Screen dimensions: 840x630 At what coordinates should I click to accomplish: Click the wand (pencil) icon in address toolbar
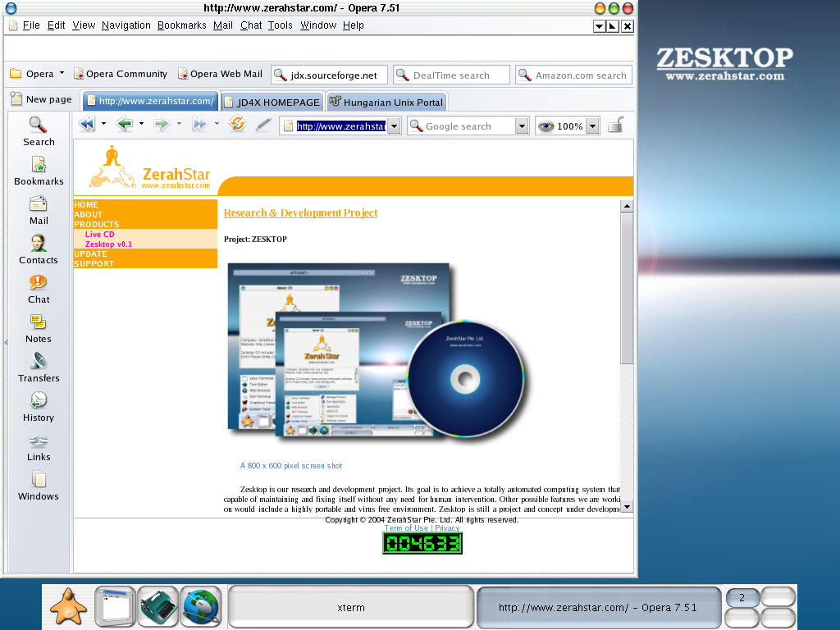pos(263,125)
